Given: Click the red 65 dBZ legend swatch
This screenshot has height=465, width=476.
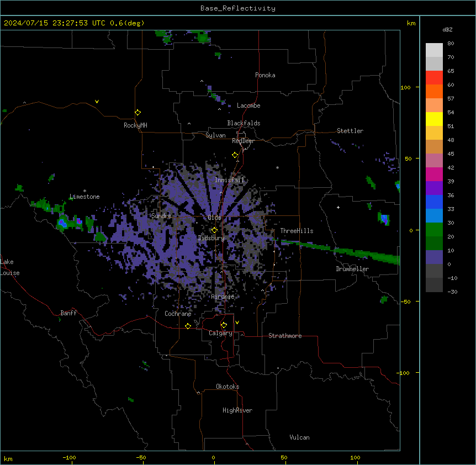Looking at the screenshot, I should pyautogui.click(x=434, y=78).
